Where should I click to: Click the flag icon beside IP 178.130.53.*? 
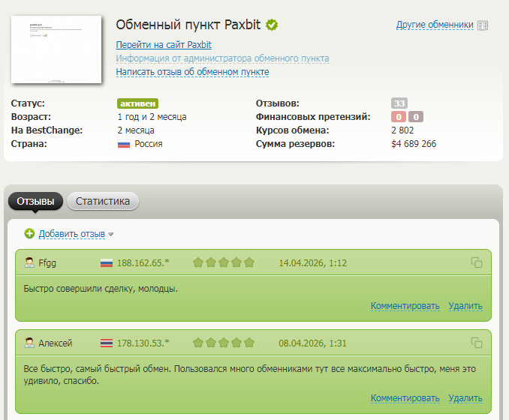point(107,343)
